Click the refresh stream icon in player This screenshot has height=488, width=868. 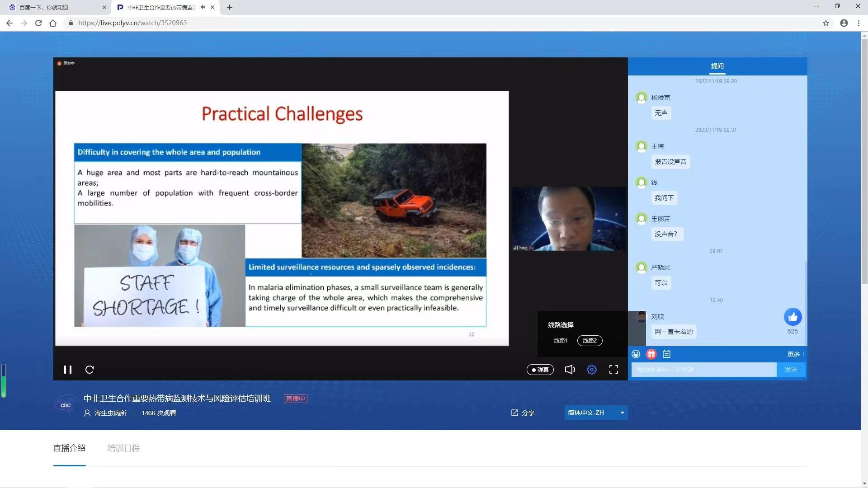(x=90, y=370)
